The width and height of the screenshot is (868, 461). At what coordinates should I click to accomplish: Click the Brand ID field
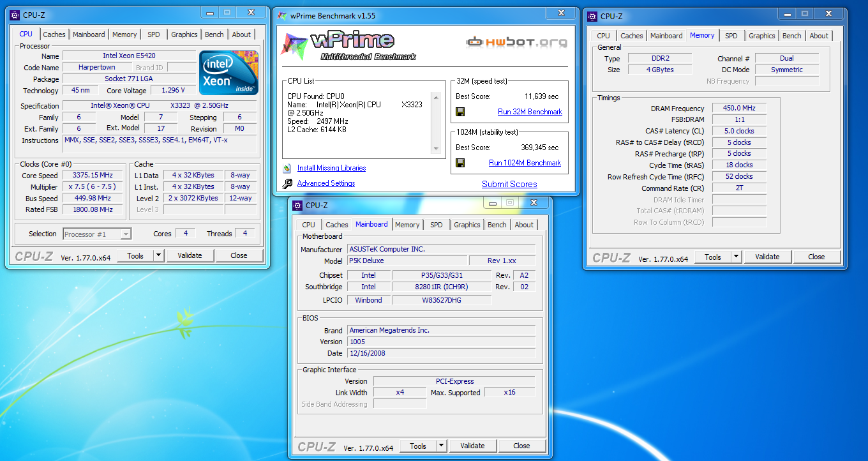181,68
